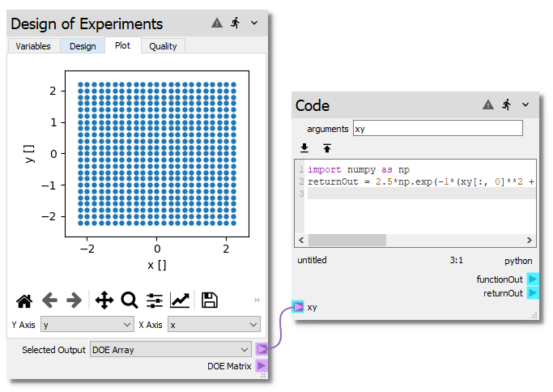Image resolution: width=553 pixels, height=392 pixels.
Task: Click the warning triangle in Design of Experiments
Action: 217,23
